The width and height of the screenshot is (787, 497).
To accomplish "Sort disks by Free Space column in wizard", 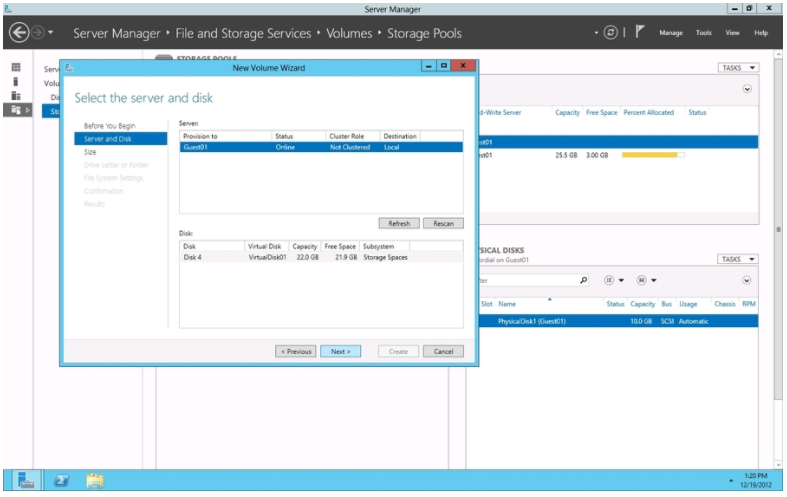I will click(340, 246).
